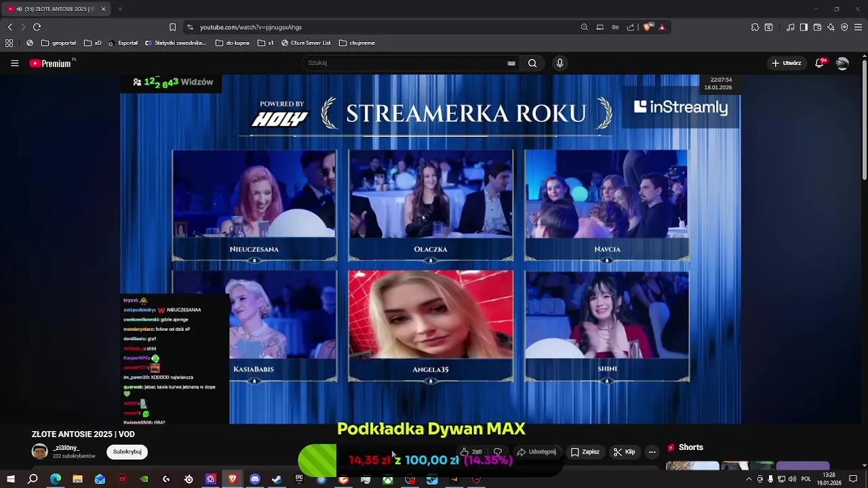Go to YouTube Premium home logo

51,63
